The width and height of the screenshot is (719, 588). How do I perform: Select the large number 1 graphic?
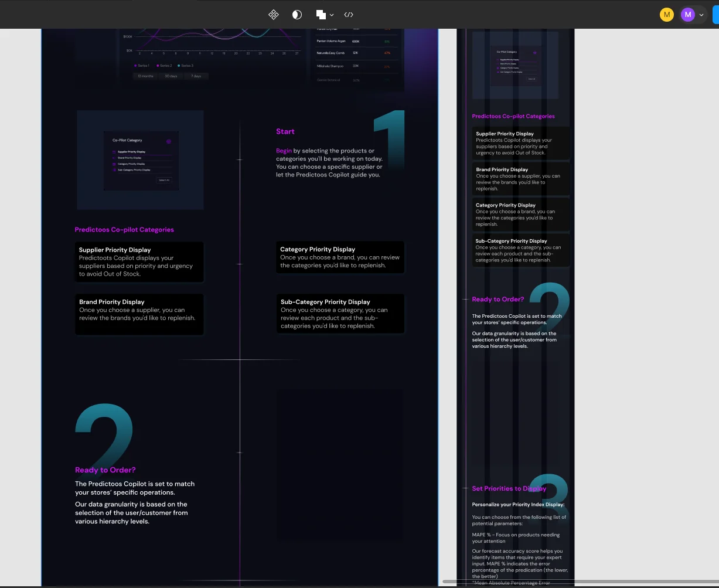tap(389, 140)
